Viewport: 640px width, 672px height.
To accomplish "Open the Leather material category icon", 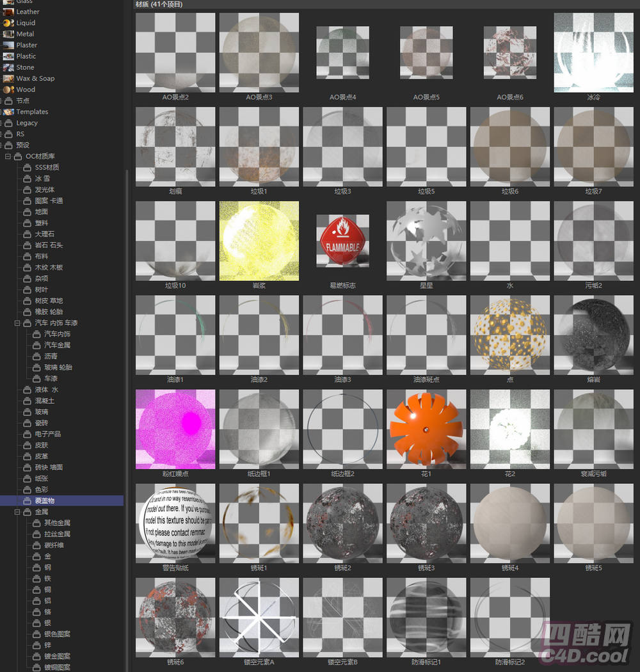I will point(8,12).
